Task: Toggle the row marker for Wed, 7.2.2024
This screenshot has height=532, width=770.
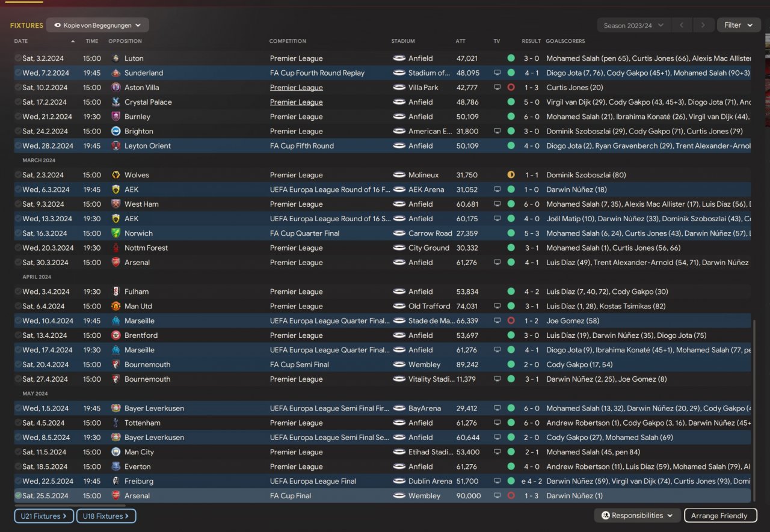Action: pyautogui.click(x=18, y=73)
